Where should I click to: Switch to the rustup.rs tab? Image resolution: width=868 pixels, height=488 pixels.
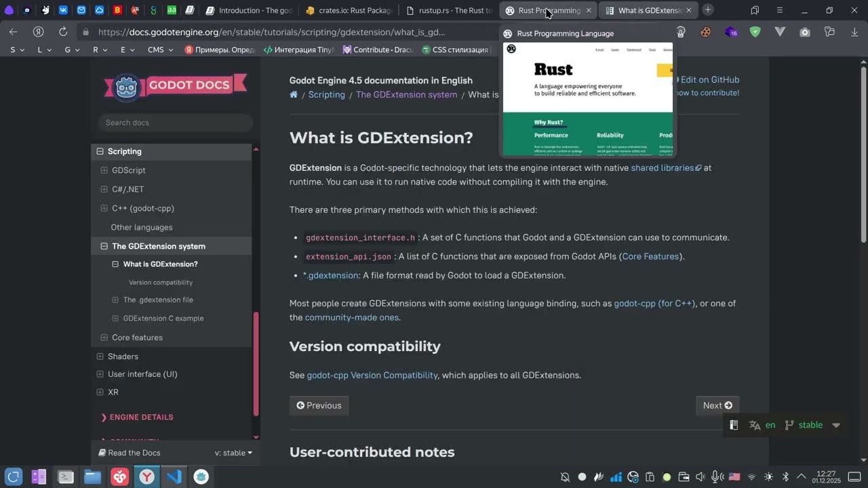pyautogui.click(x=449, y=10)
